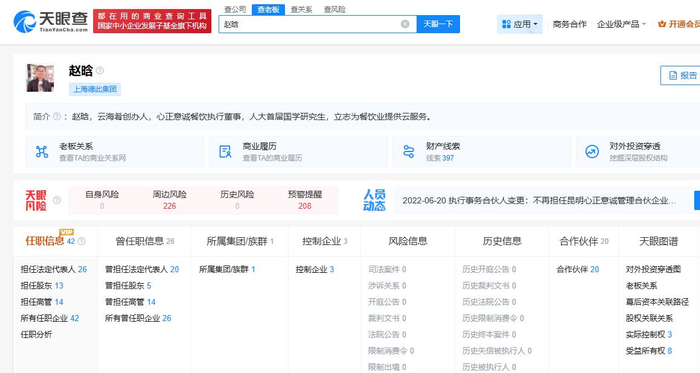700x373 pixels.
Task: View 预警提醒 208 items
Action: point(305,200)
